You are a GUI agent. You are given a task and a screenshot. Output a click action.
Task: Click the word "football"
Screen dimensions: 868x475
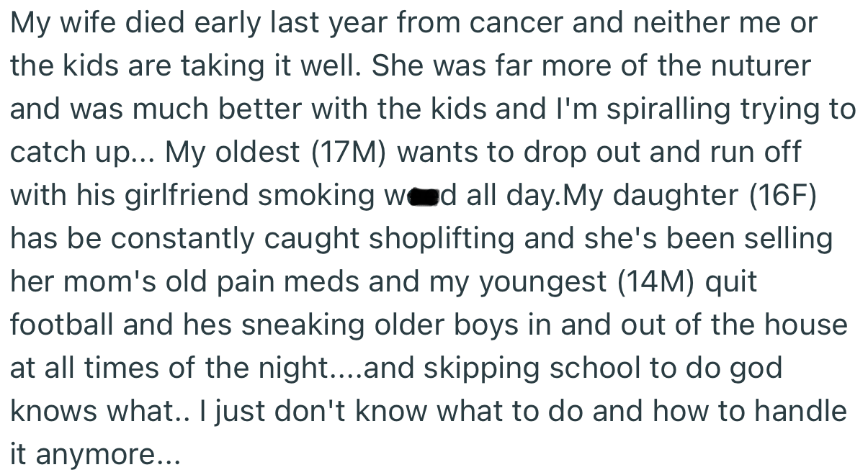61,325
